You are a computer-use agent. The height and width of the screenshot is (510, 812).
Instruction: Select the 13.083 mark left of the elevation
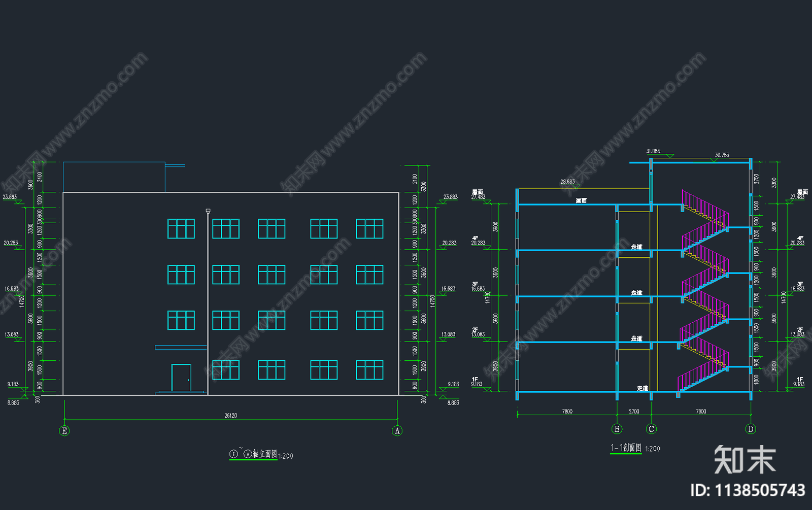(12, 334)
